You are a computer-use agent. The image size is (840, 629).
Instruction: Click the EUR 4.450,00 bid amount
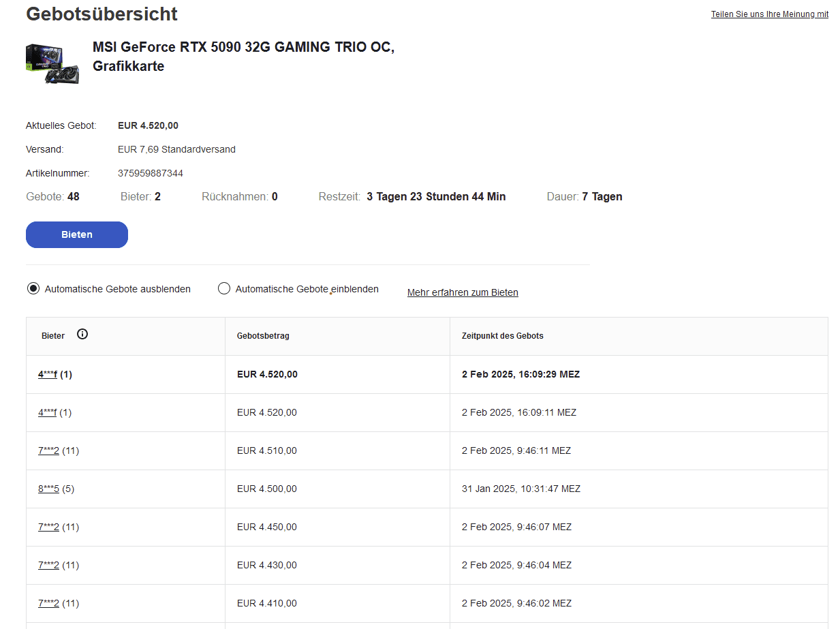267,527
